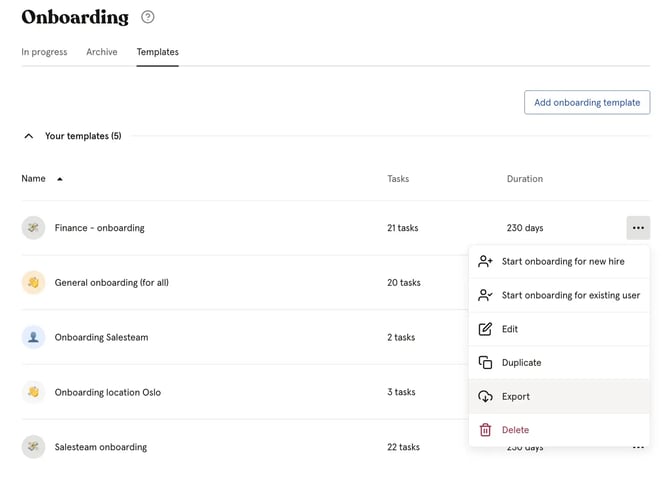Screen dimensions: 670x480
Task: Select Delete from the context menu
Action: coord(559,430)
